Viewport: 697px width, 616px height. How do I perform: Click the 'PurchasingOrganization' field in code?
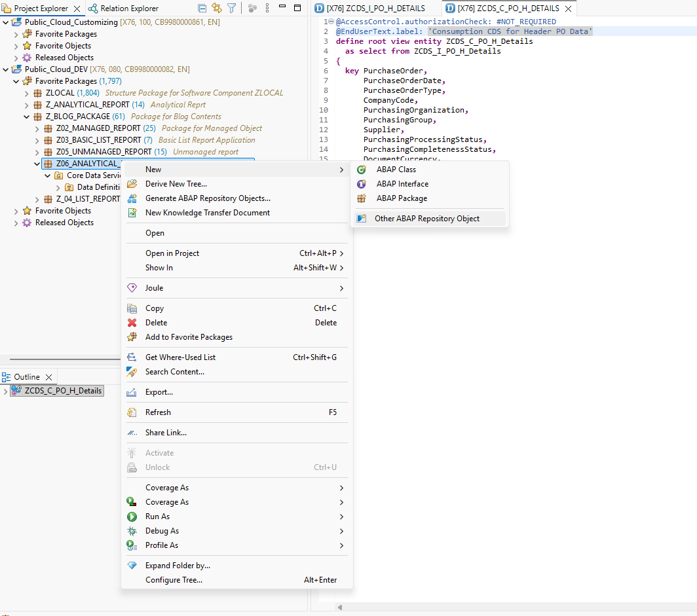[x=415, y=110]
